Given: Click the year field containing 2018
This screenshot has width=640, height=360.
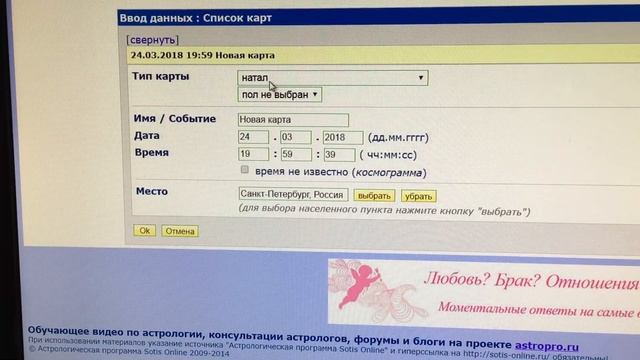Looking at the screenshot, I should [343, 138].
